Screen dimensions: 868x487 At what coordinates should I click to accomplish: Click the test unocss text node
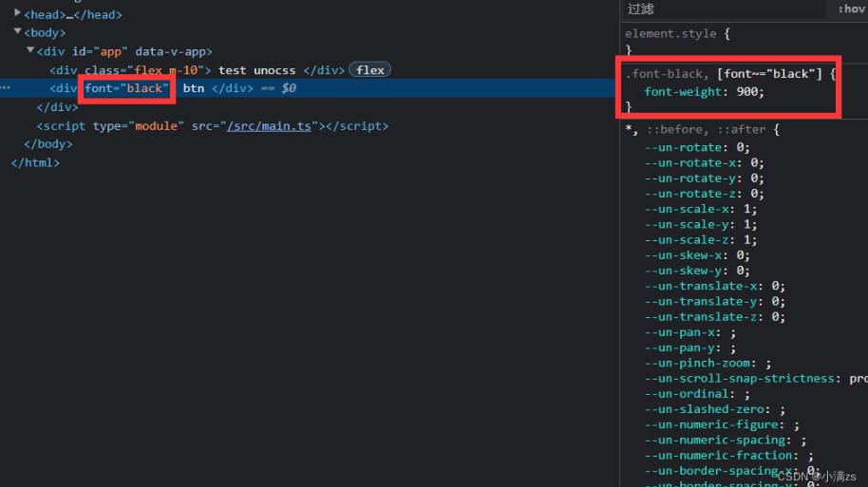tap(256, 70)
